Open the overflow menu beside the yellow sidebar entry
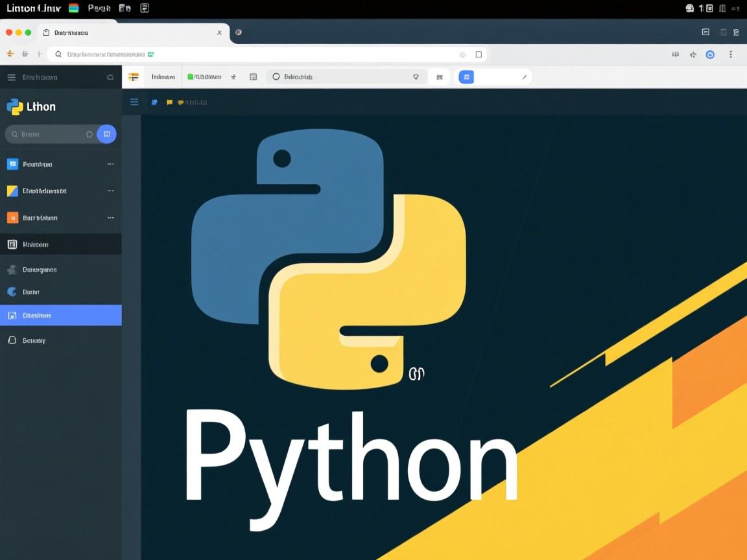This screenshot has height=560, width=747. [x=110, y=191]
